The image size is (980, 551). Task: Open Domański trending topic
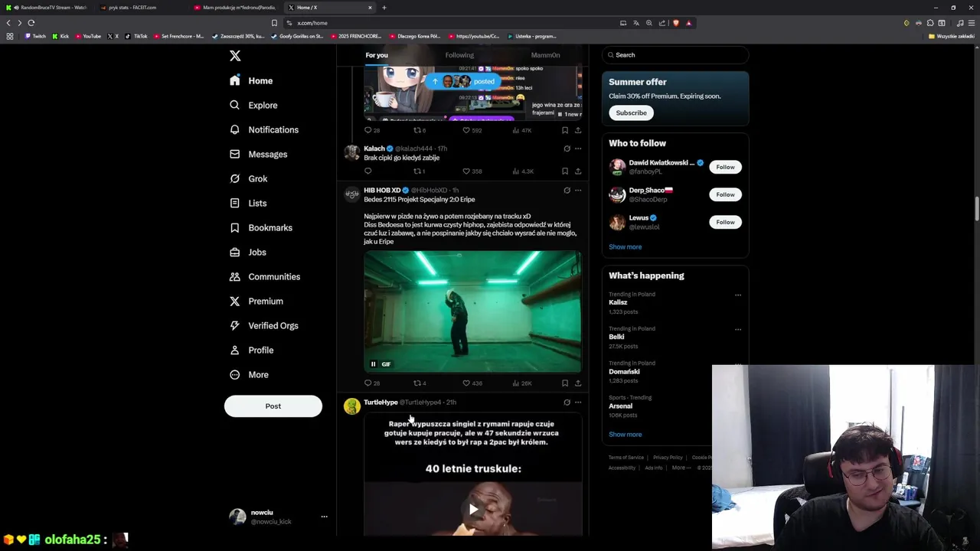click(x=624, y=372)
